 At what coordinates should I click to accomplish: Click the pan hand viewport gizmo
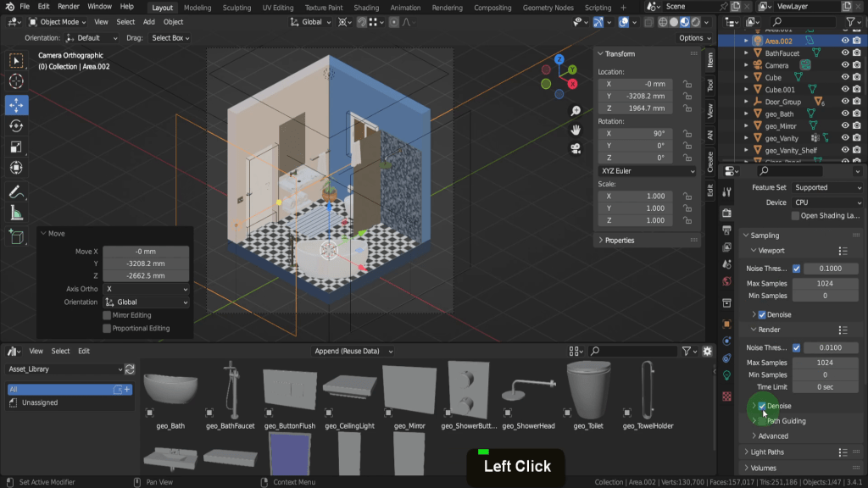tap(576, 130)
